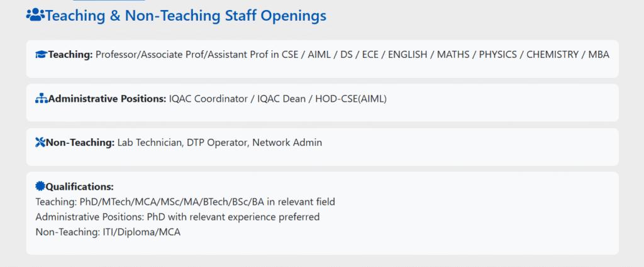Click the PhD/MTech/MCA teaching qualification line
Screen dimensions: 644x267
(185, 202)
